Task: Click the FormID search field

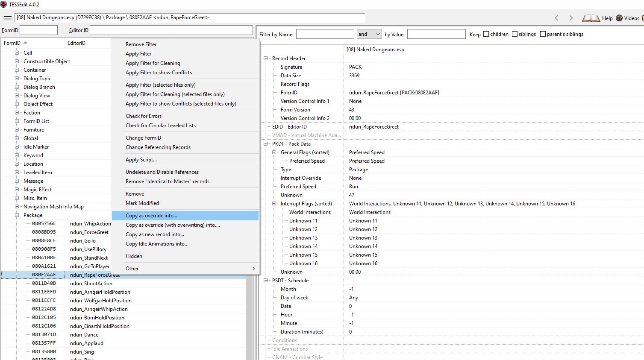Action: [38, 30]
